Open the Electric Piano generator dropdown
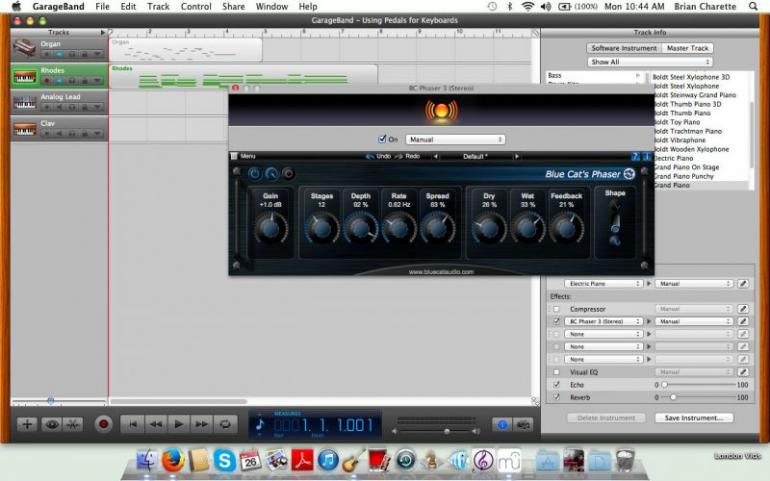770x481 pixels. click(x=604, y=283)
